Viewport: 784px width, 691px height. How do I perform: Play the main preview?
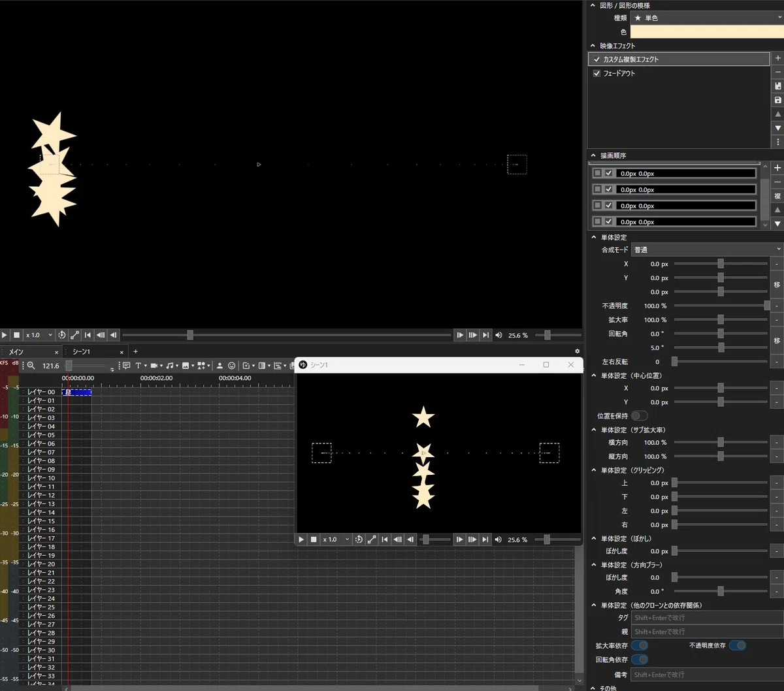pyautogui.click(x=4, y=335)
